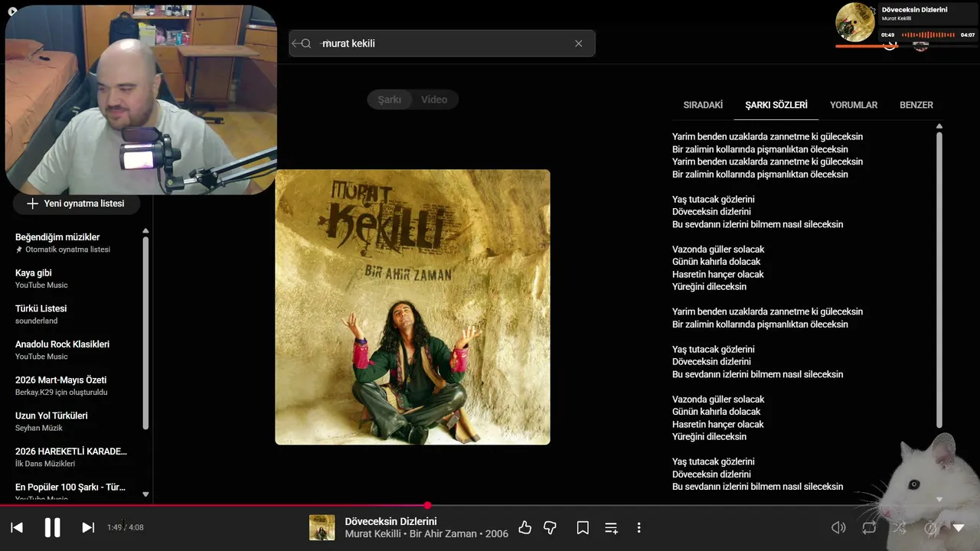Click the Bir Ahir Zaman album cover
Screen dimensions: 980x551
[413, 307]
